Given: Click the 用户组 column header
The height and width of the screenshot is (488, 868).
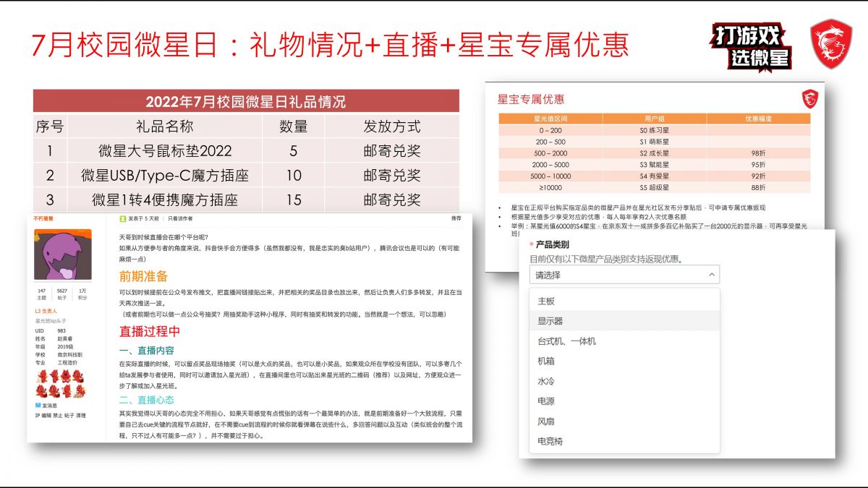Looking at the screenshot, I should (x=654, y=118).
